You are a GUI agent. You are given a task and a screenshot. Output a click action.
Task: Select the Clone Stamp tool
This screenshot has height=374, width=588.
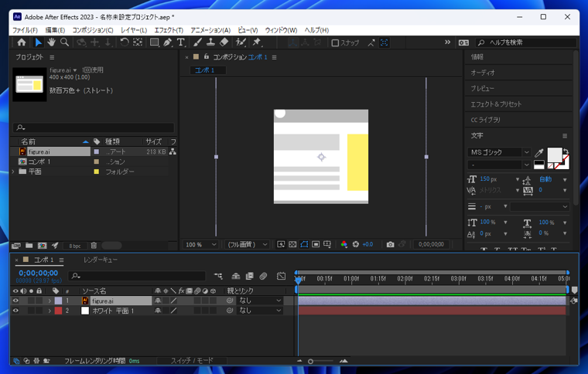(210, 42)
